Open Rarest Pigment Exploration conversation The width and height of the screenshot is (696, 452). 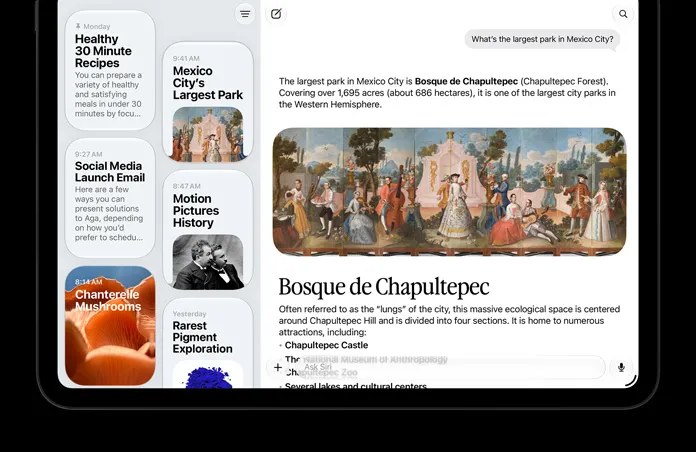pyautogui.click(x=208, y=343)
